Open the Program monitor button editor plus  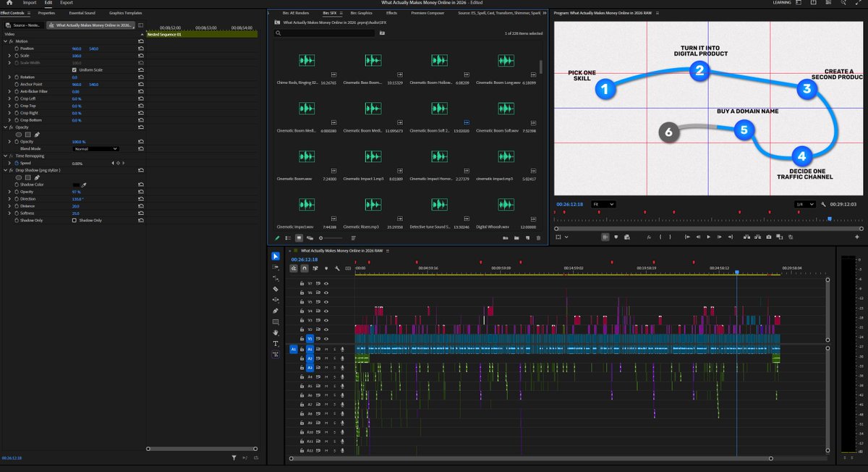(x=857, y=237)
